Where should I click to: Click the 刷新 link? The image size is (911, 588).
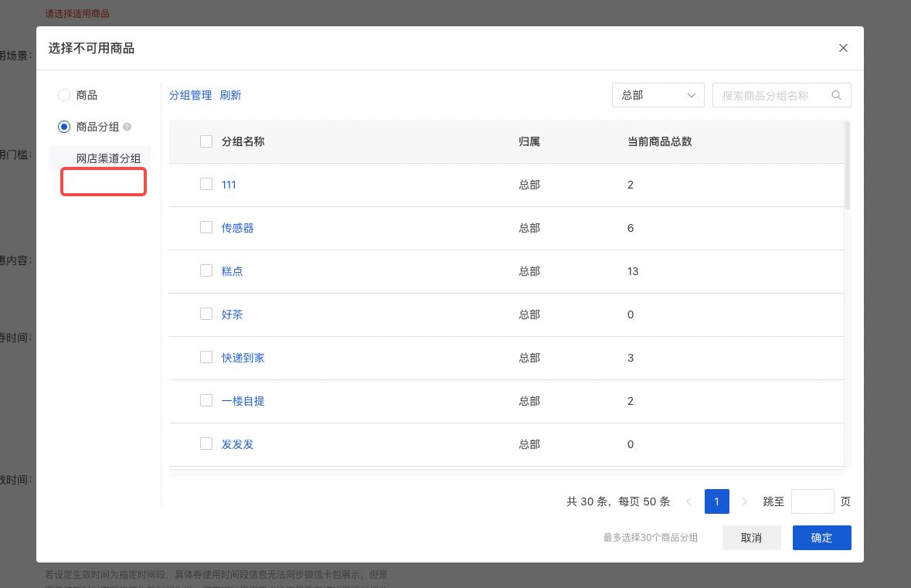(x=230, y=95)
